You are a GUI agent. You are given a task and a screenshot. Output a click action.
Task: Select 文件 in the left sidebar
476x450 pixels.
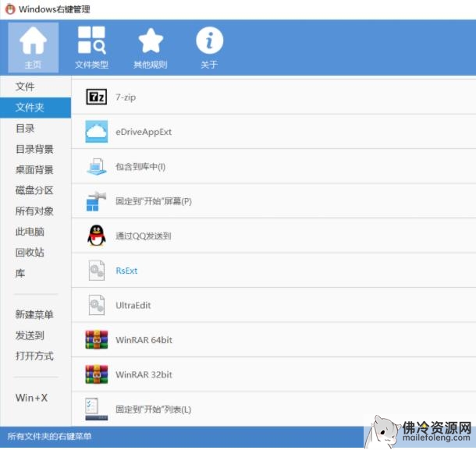tap(25, 87)
